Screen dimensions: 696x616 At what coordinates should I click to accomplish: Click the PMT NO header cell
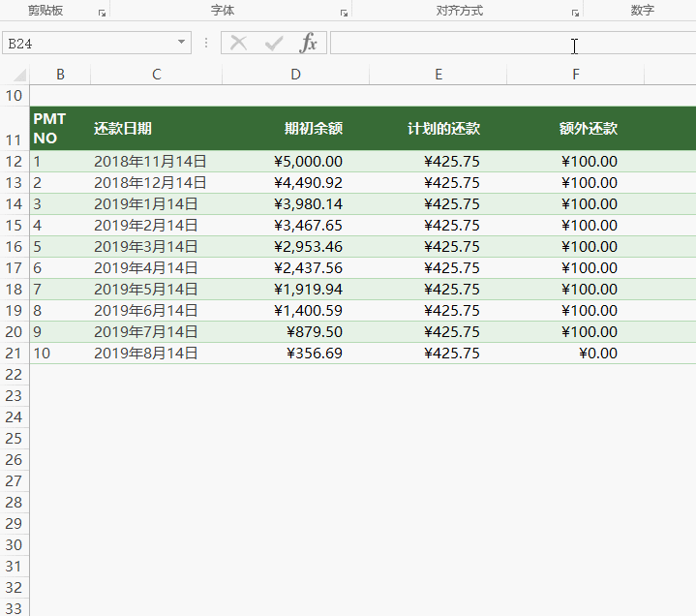coord(60,129)
